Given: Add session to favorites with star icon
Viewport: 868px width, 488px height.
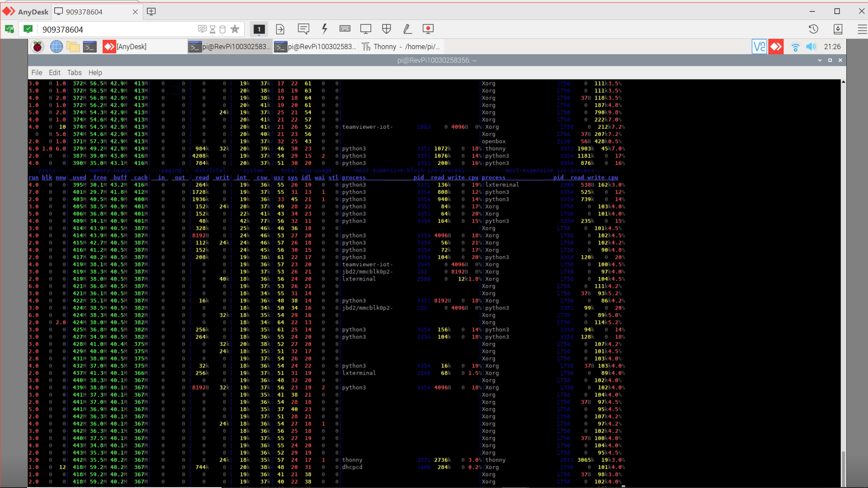Looking at the screenshot, I should [235, 29].
